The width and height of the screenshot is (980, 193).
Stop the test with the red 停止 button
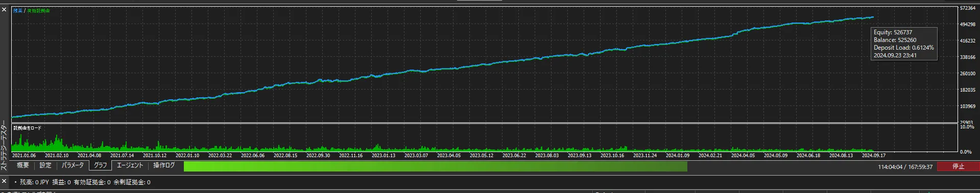[x=958, y=166]
